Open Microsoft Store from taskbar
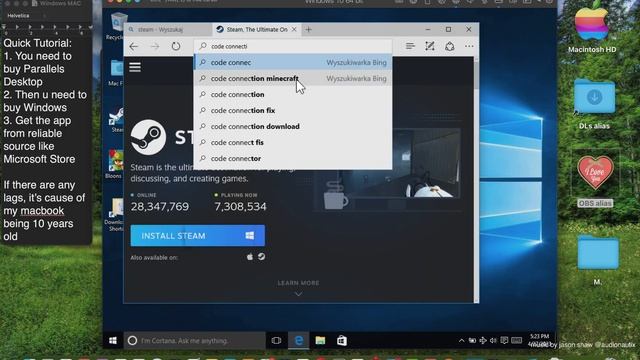 click(342, 340)
